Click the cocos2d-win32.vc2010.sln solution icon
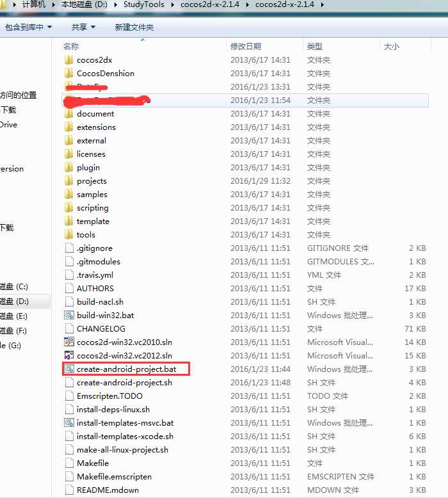 click(69, 342)
